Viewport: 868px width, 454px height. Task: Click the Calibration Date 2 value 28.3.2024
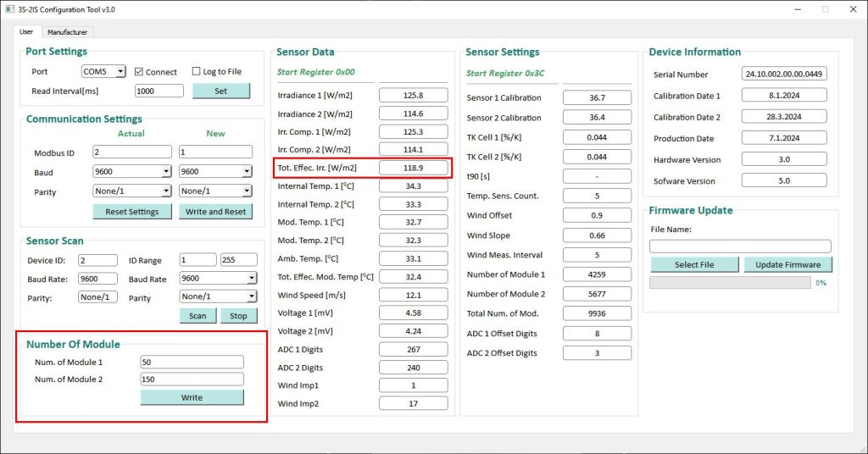tap(784, 117)
